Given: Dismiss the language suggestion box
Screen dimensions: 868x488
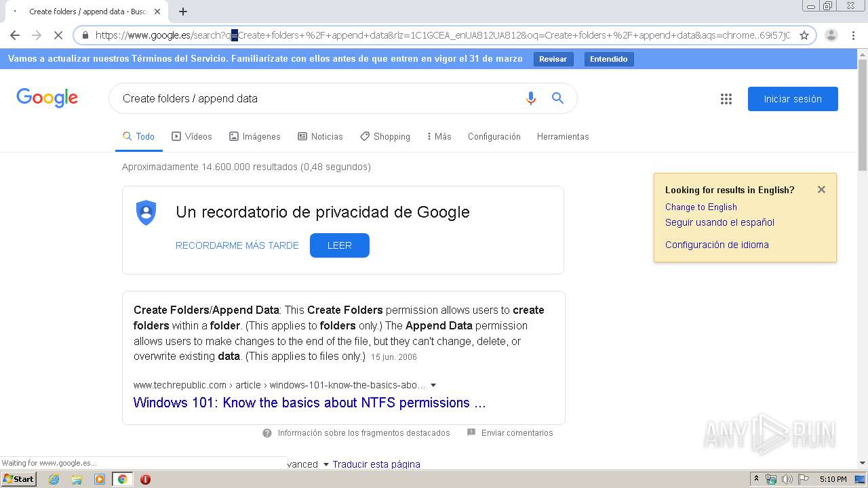Looking at the screenshot, I should pos(821,190).
